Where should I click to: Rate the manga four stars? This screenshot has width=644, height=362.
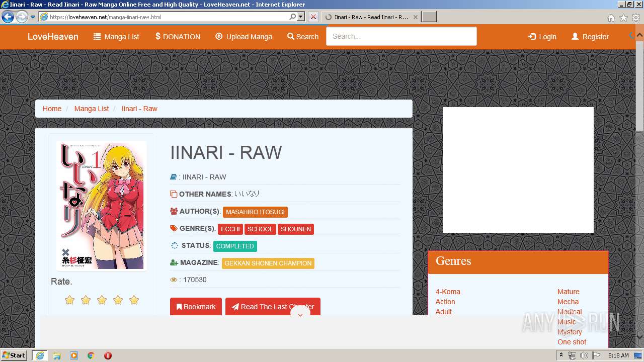pos(118,300)
